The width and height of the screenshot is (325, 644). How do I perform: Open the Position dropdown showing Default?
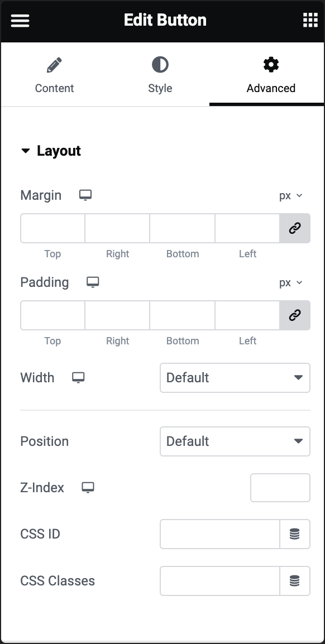click(235, 441)
